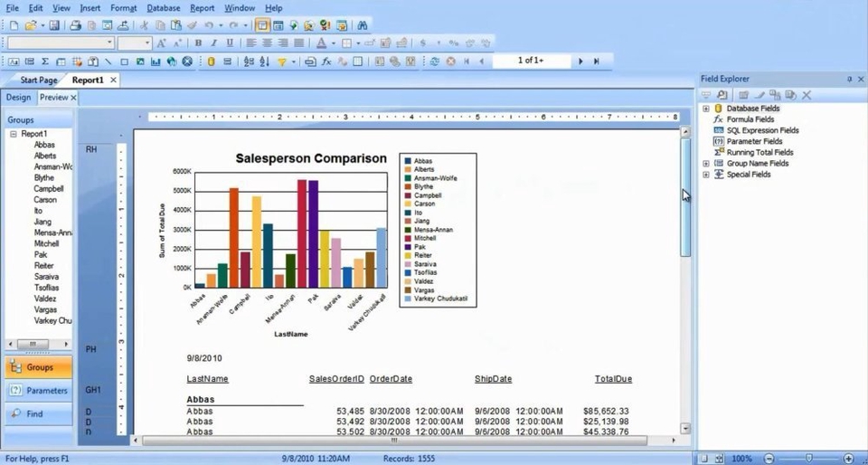Screen dimensions: 868x465
Task: Click the vertical scrollbar of report preview
Action: 685,197
